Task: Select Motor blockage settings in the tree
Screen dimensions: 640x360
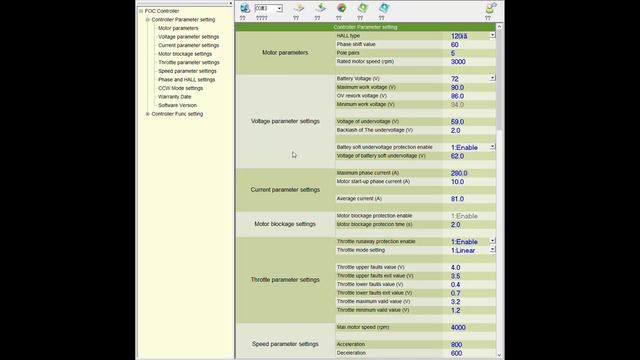Action: [x=185, y=54]
